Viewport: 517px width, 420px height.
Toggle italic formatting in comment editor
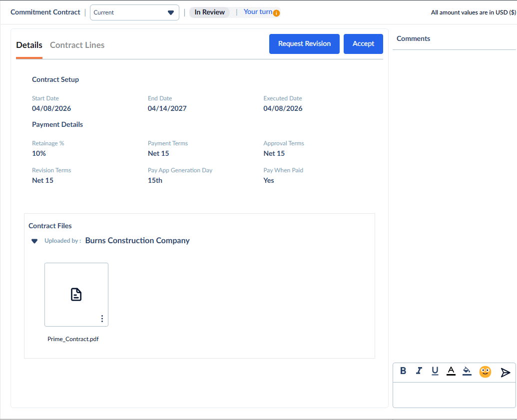[419, 371]
